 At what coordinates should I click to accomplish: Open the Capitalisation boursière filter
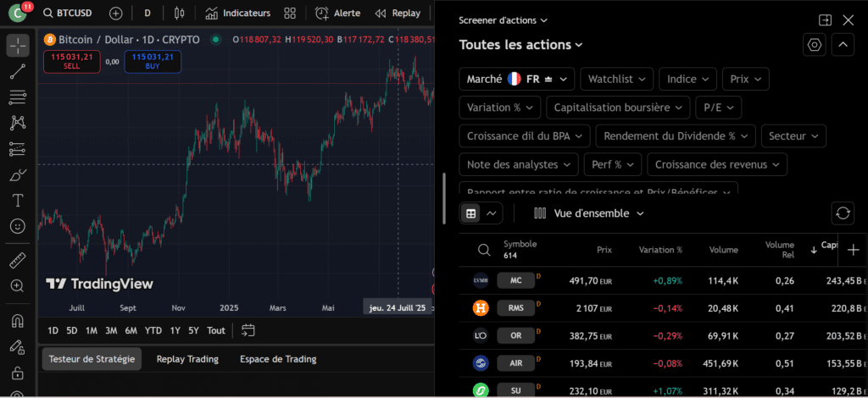pyautogui.click(x=618, y=108)
